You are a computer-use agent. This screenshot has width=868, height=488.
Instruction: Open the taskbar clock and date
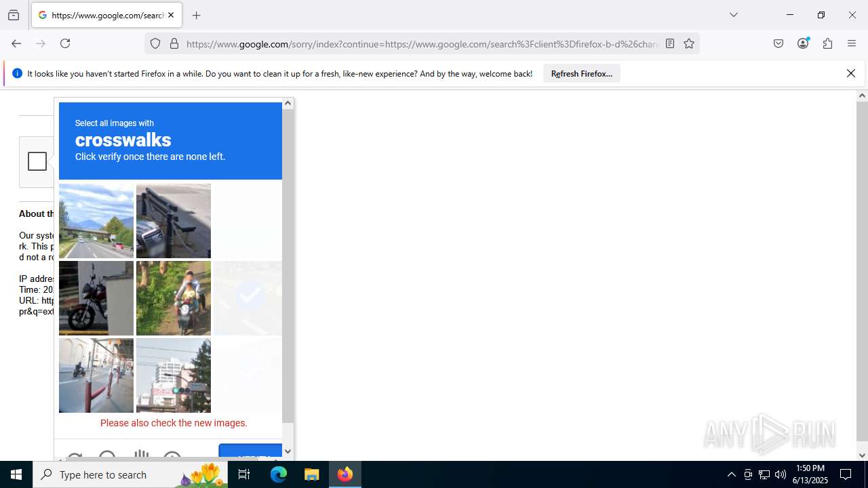[810, 474]
